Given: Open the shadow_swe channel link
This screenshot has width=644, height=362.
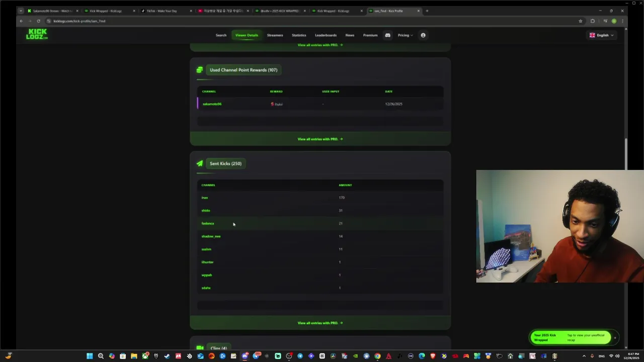Looking at the screenshot, I should point(211,236).
